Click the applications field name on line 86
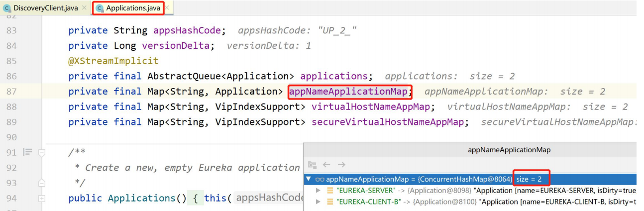644x211 pixels. point(335,76)
